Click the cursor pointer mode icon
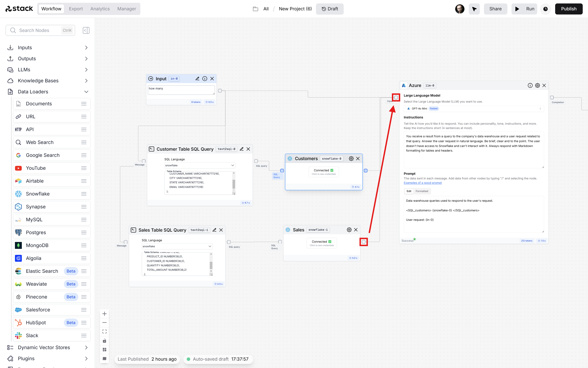Viewport: 588px width, 368px height. tap(474, 9)
